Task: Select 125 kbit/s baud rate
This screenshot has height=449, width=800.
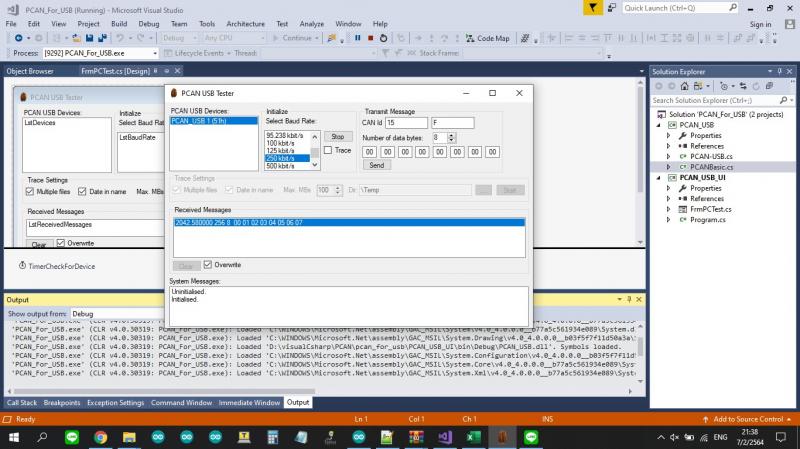Action: (x=280, y=151)
